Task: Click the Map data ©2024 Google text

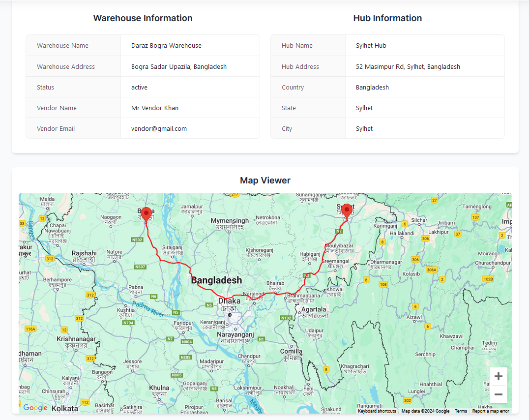Action: (x=425, y=411)
